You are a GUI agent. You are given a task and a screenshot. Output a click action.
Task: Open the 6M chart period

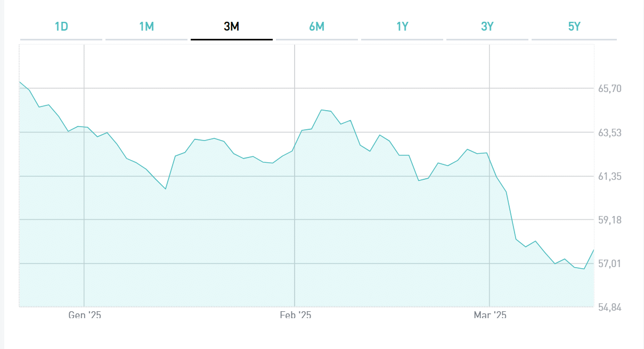click(x=317, y=27)
